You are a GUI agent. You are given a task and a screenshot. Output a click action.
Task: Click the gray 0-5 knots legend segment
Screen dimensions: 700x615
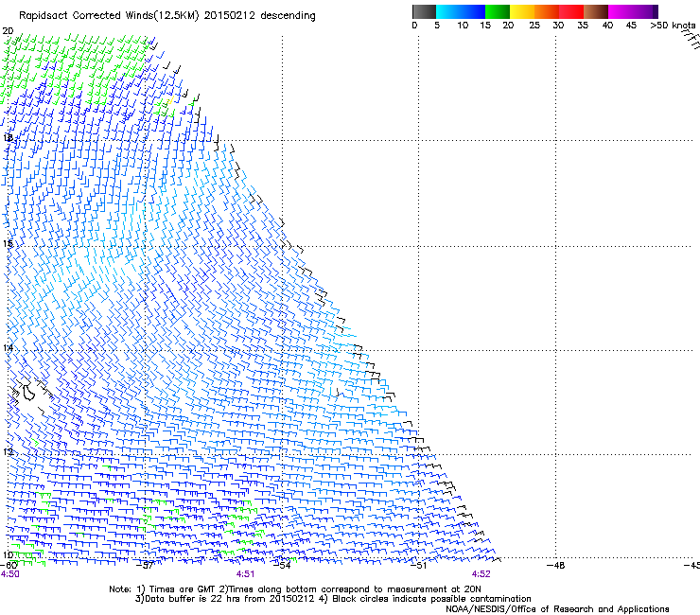[x=424, y=11]
